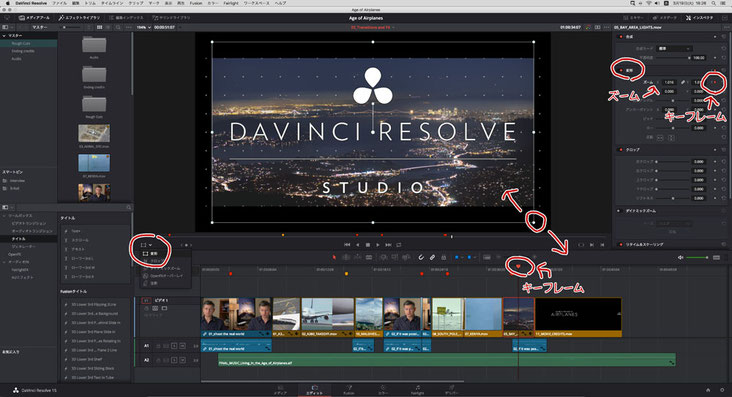
Task: Open project settings gear at bottom right
Action: [x=723, y=390]
